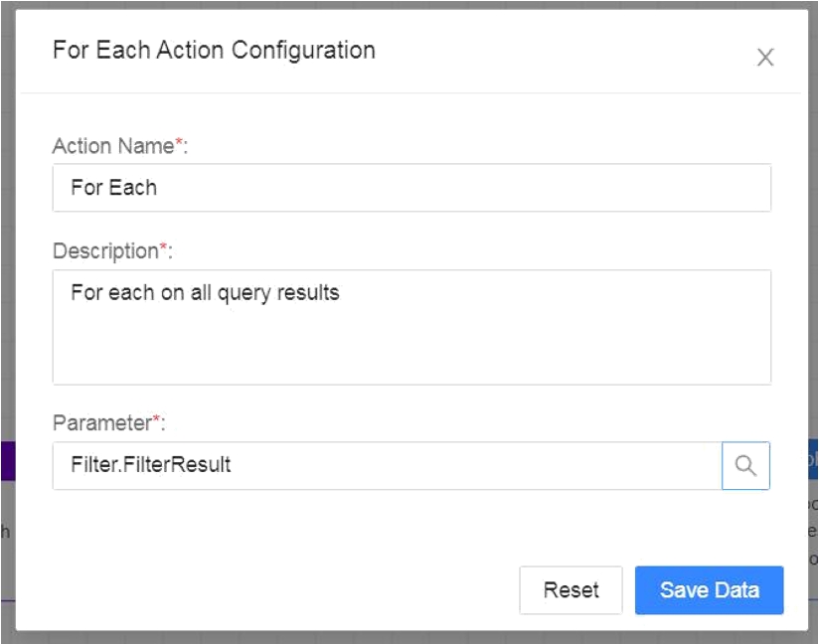
Task: Click the dialog title text
Action: point(214,50)
